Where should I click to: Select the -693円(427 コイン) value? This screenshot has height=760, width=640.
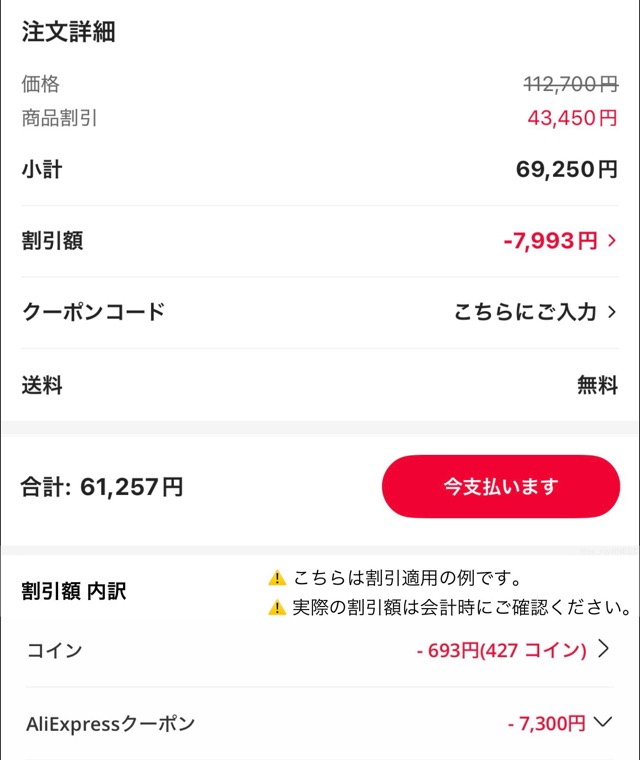[500, 651]
